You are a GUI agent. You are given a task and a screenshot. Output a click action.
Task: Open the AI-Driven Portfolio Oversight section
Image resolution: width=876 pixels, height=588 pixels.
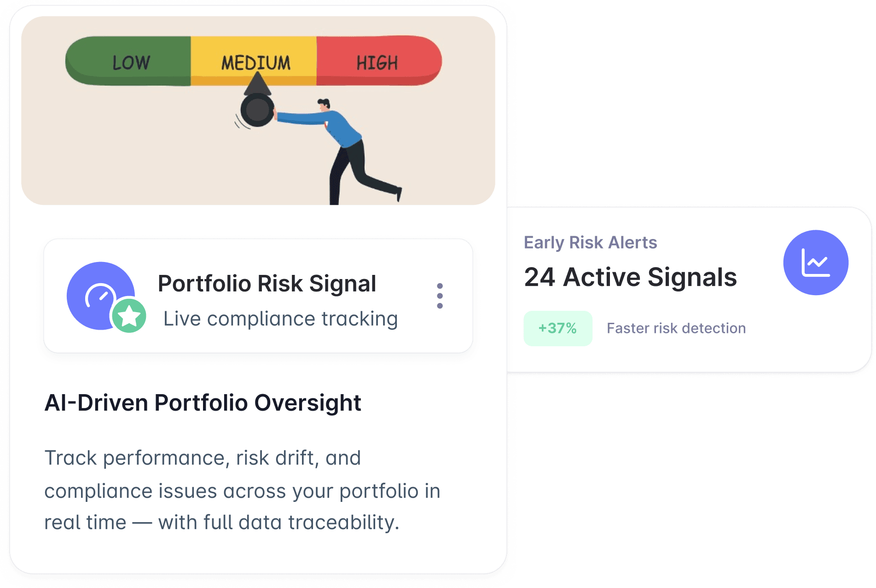coord(203,402)
